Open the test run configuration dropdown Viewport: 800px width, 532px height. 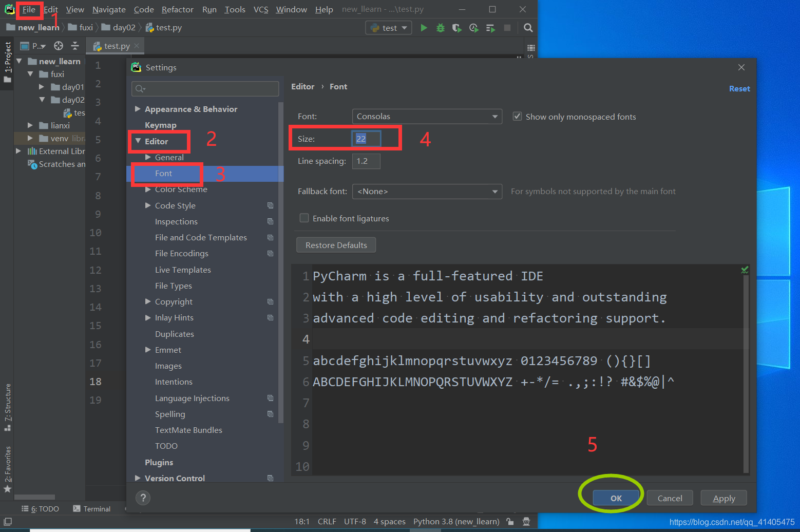[389, 28]
